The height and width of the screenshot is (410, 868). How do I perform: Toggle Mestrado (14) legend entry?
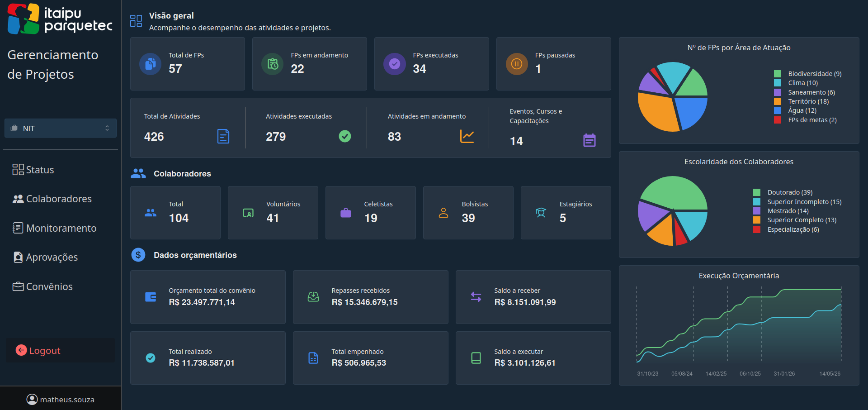[x=781, y=211]
